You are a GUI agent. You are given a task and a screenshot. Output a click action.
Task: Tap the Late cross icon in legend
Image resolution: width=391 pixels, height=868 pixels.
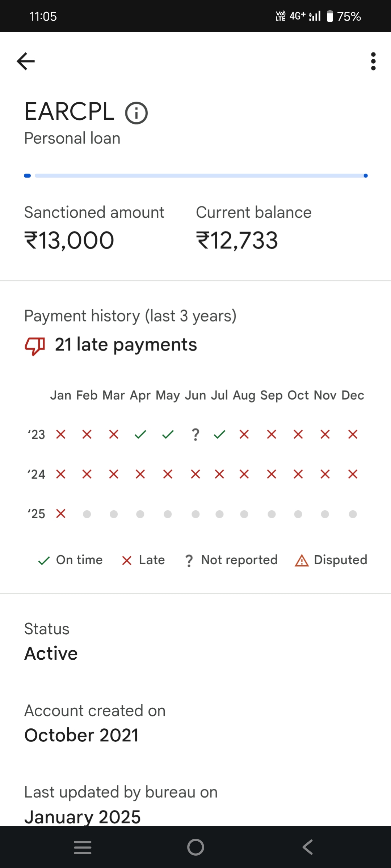127,561
